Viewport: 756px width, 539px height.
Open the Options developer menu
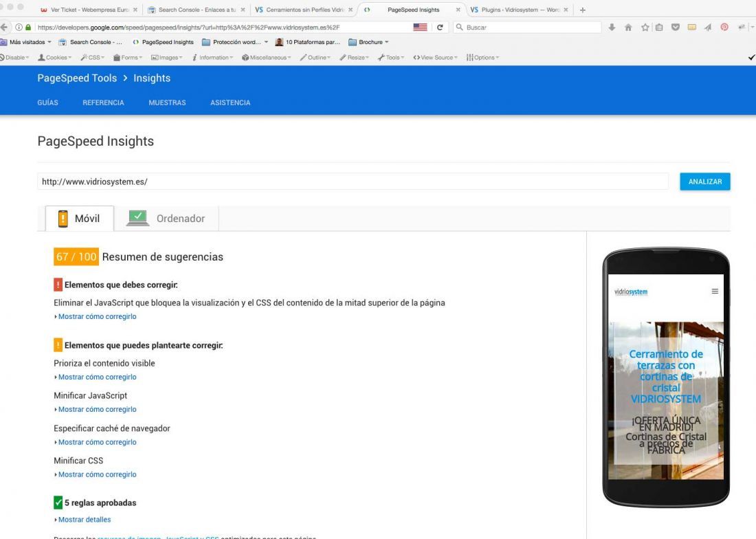(482, 57)
